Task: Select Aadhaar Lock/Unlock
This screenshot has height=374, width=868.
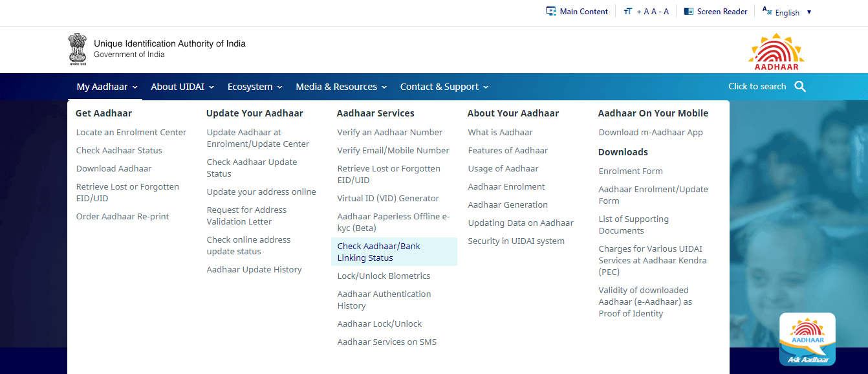Action: tap(380, 324)
